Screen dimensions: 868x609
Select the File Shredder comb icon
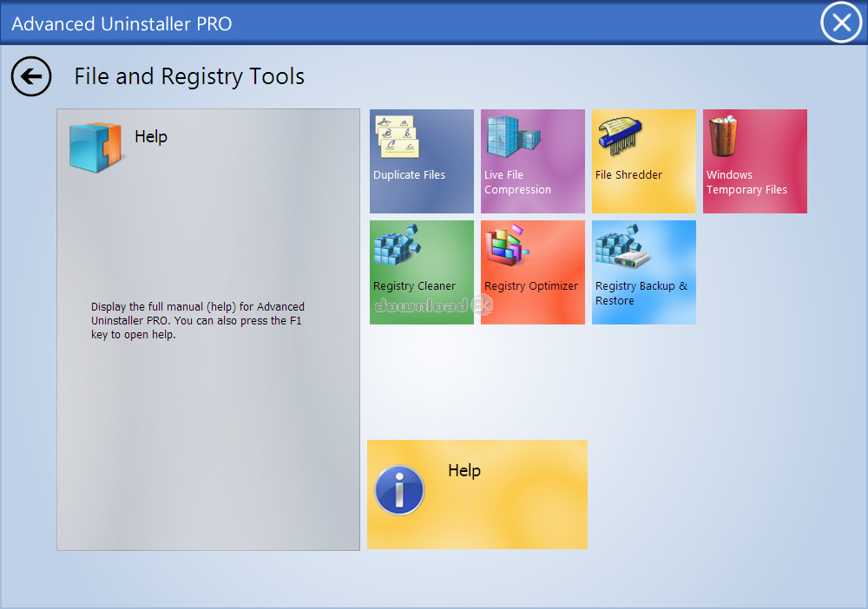pos(620,135)
